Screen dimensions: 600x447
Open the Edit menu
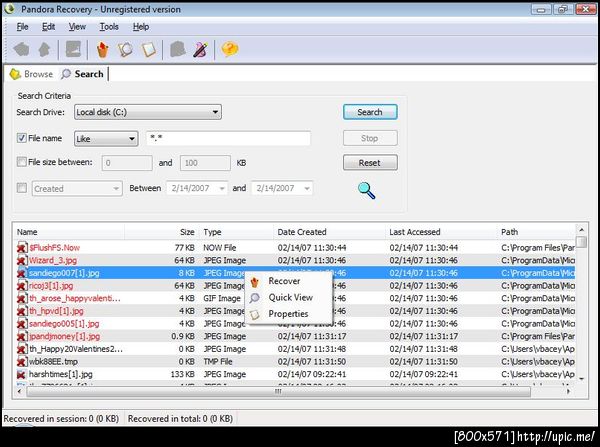tap(48, 27)
